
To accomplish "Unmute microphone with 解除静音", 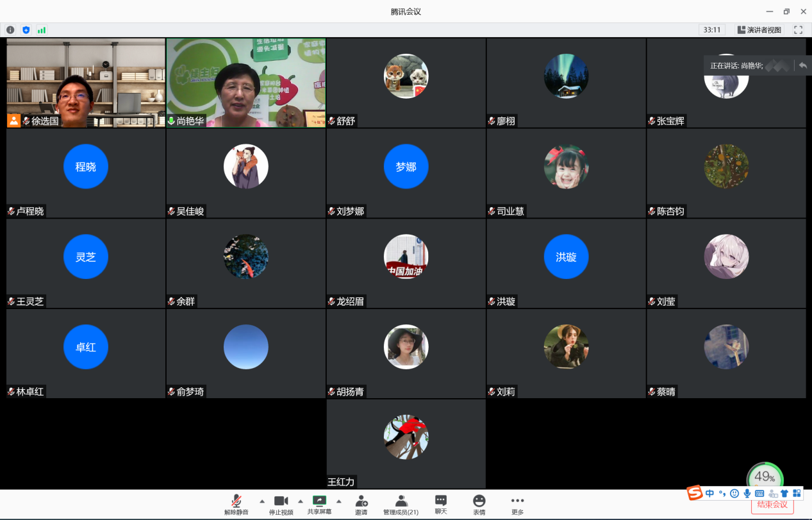I will [236, 505].
